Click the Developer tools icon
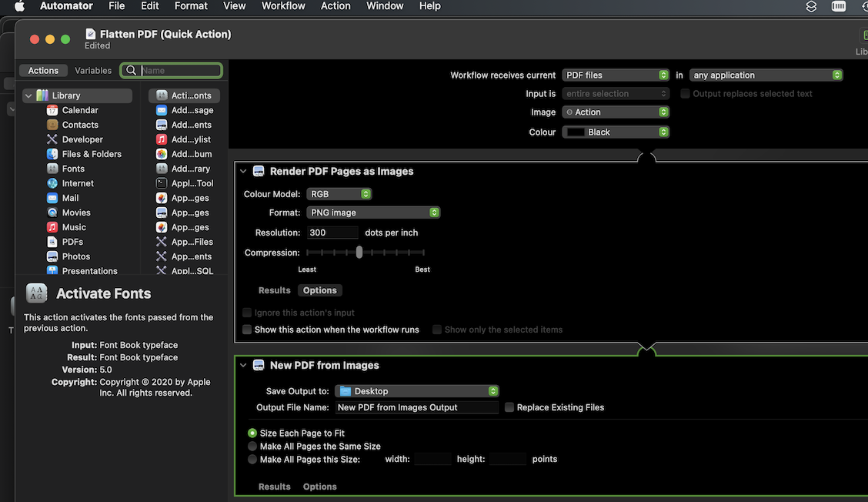 [52, 139]
